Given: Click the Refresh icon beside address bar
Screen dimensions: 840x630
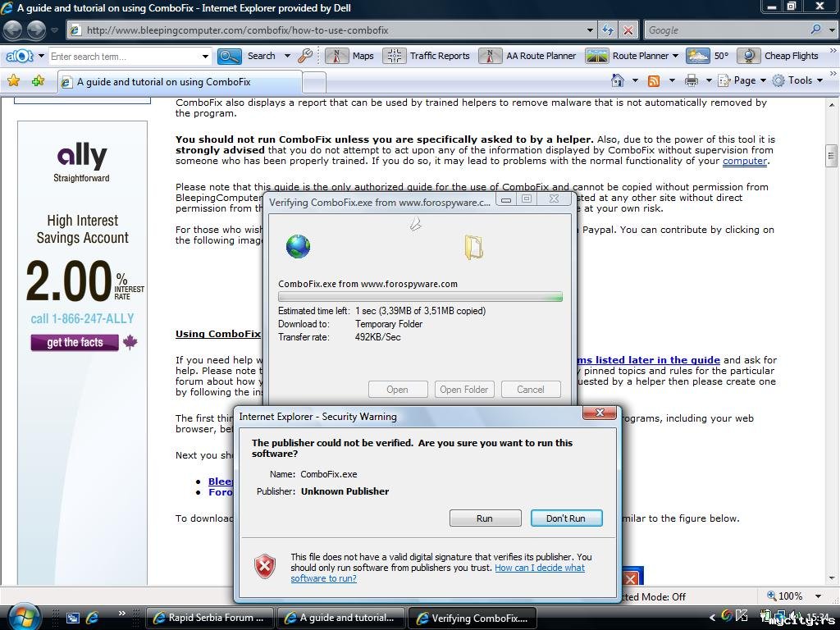Looking at the screenshot, I should tap(608, 30).
